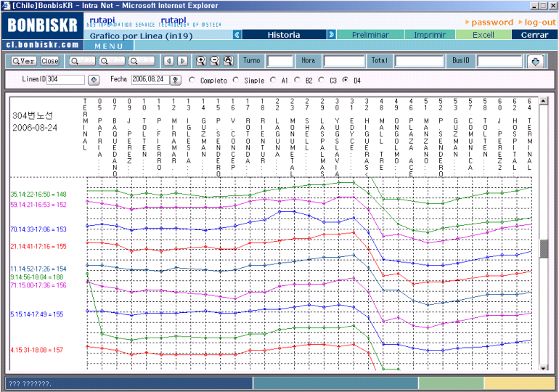
Task: Select the B2 radio option
Action: click(x=298, y=80)
